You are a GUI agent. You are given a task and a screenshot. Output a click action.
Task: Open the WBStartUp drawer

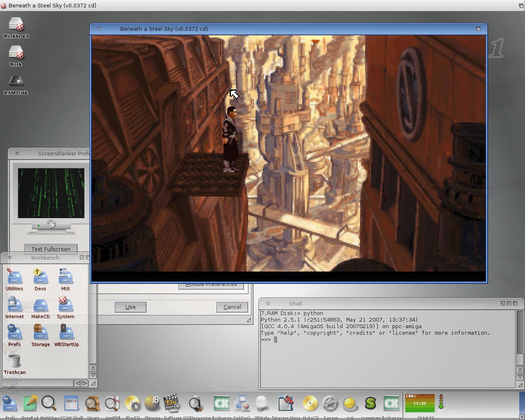point(66,333)
